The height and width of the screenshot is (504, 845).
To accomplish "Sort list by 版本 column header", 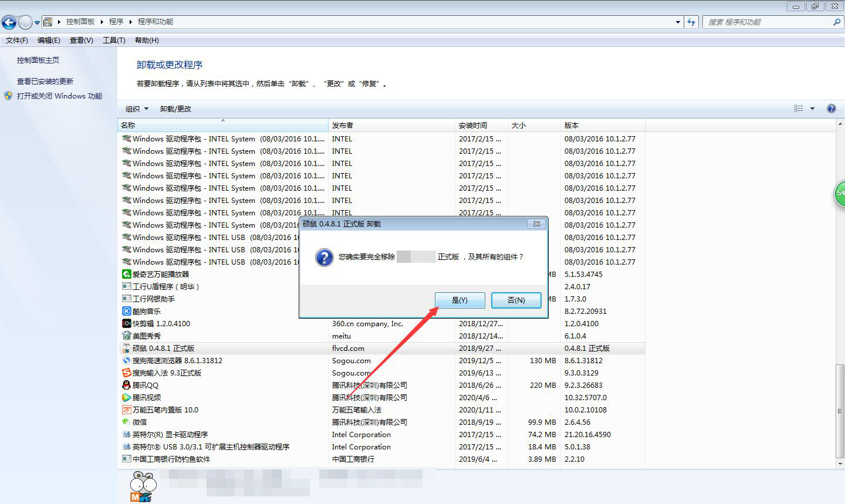I will point(603,126).
